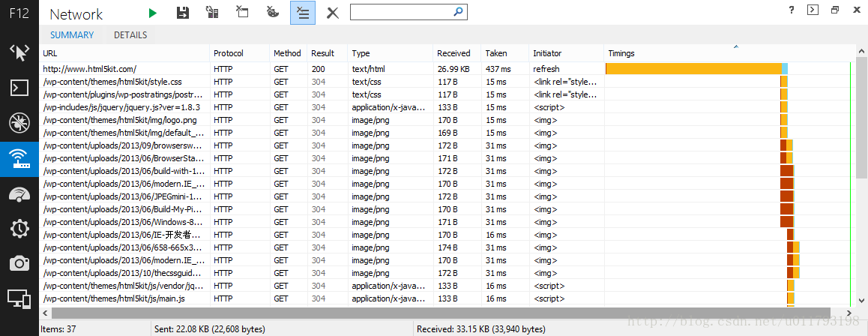This screenshot has height=336, width=868.
Task: Select the html5kit/img/default_ image request
Action: coord(446,133)
